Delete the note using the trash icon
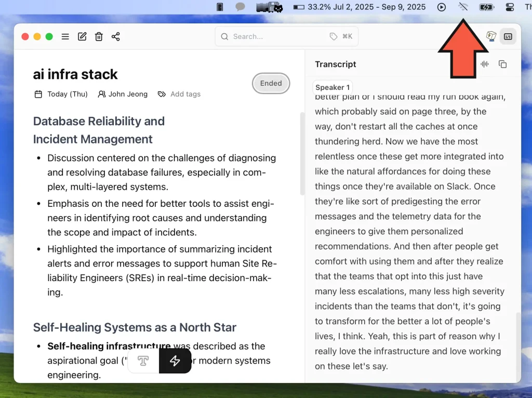This screenshot has height=398, width=532. [x=99, y=36]
